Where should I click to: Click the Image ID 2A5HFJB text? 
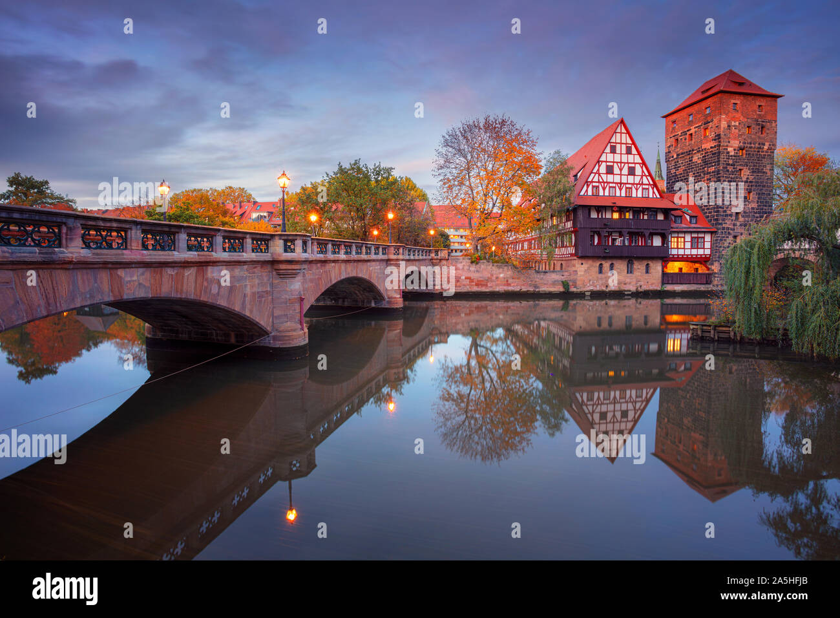click(766, 581)
